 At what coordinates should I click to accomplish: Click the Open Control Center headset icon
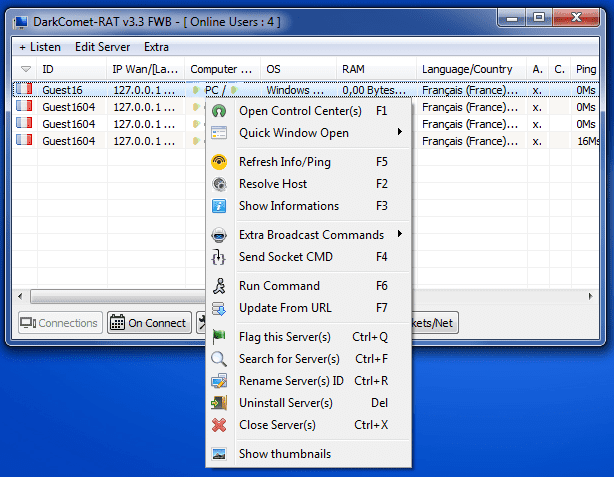(x=219, y=111)
